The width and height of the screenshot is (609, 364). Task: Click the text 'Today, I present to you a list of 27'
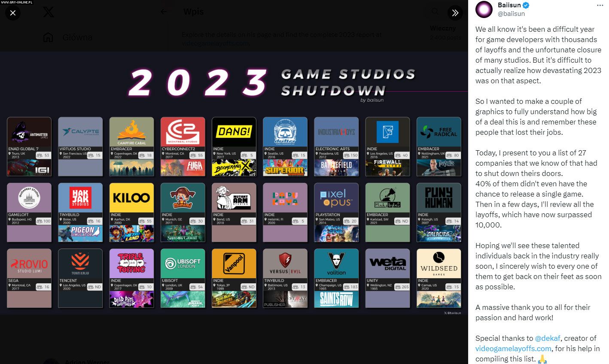point(531,153)
